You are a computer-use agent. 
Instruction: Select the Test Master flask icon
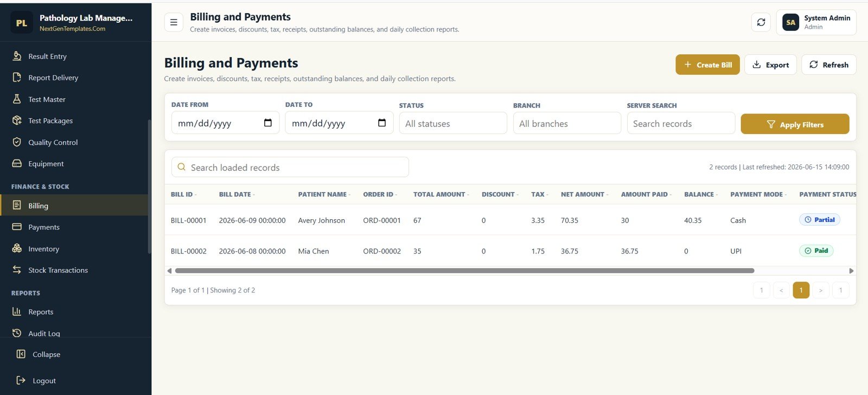coord(17,99)
